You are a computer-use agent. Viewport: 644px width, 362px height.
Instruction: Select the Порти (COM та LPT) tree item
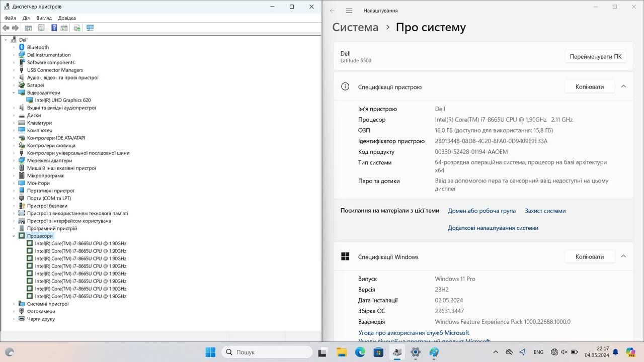point(49,198)
